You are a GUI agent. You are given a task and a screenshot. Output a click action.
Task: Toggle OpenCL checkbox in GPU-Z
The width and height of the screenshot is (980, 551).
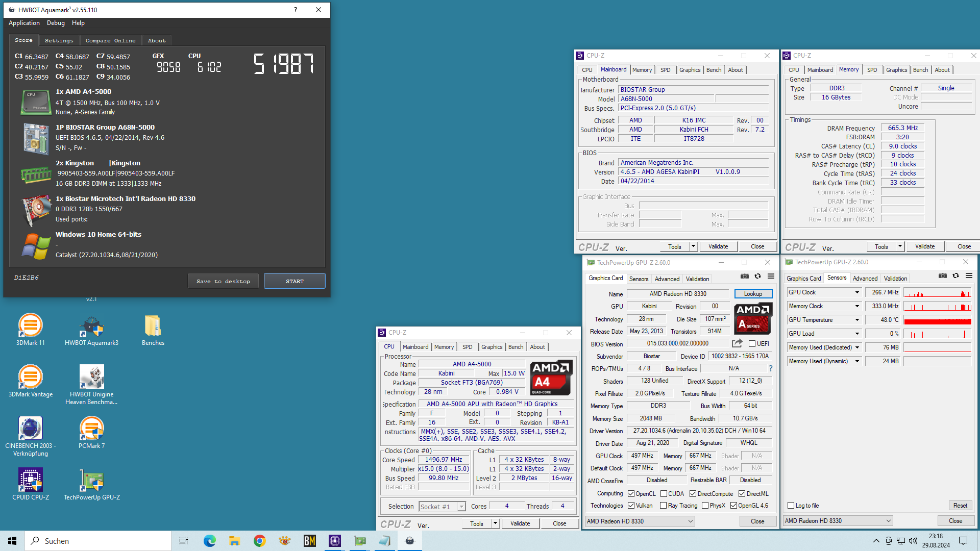pyautogui.click(x=631, y=494)
